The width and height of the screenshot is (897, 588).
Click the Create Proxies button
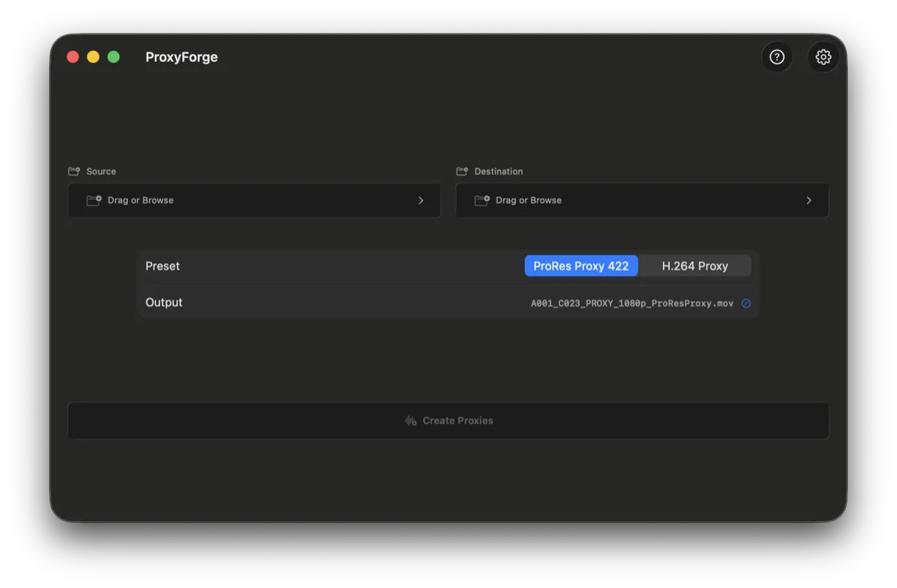449,420
